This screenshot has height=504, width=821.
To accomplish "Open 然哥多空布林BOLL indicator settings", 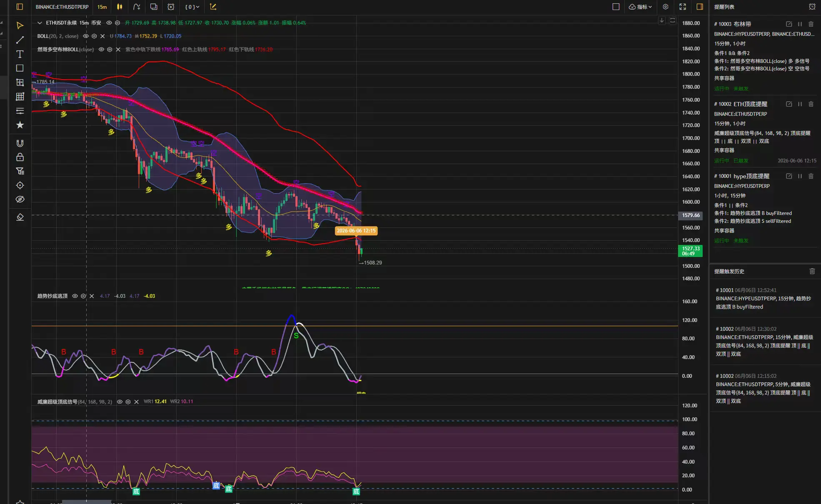I will click(110, 50).
